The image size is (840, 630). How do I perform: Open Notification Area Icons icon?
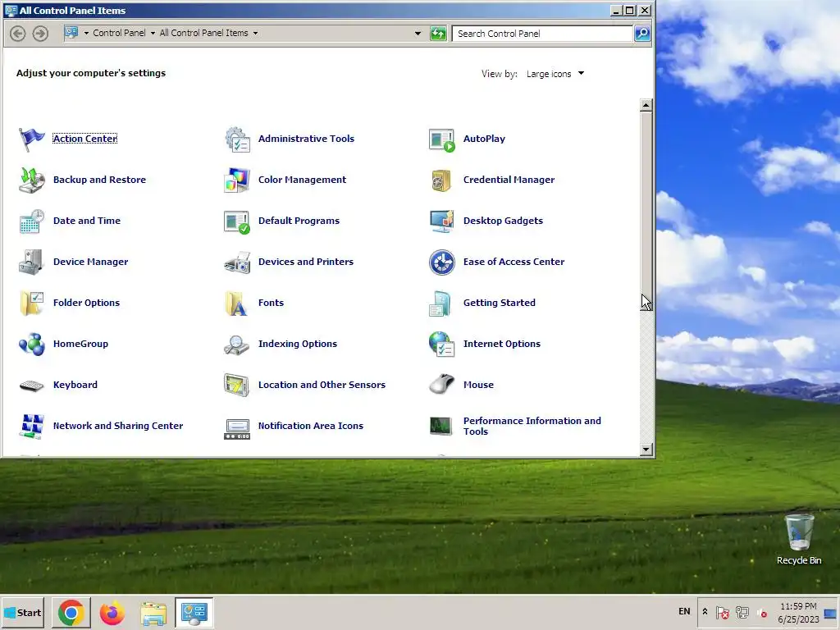(237, 428)
